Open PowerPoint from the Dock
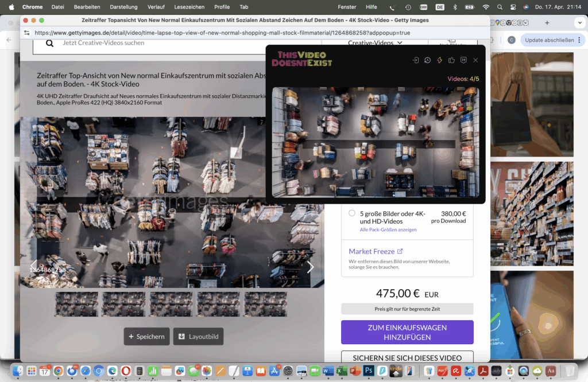 (x=355, y=371)
